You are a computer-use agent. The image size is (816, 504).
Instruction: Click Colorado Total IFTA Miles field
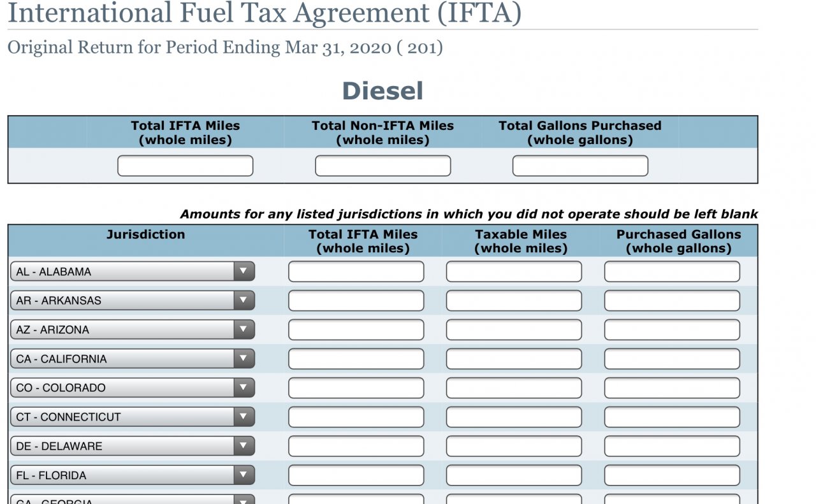pyautogui.click(x=356, y=388)
